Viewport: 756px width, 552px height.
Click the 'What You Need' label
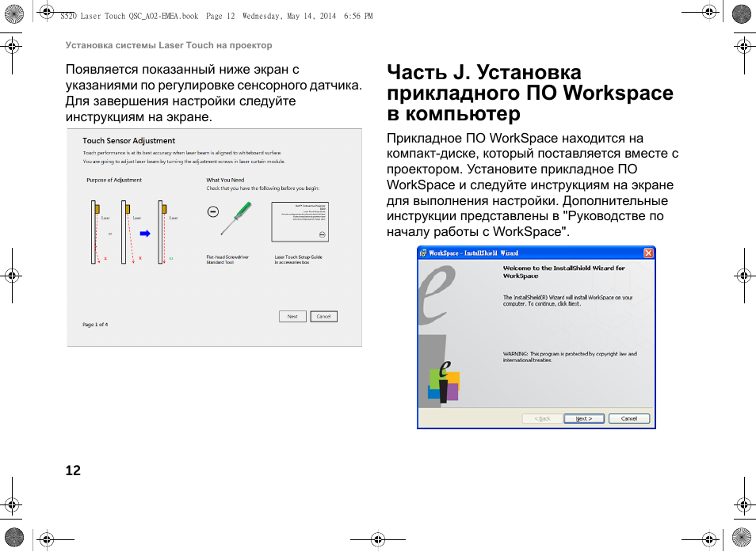coord(225,180)
